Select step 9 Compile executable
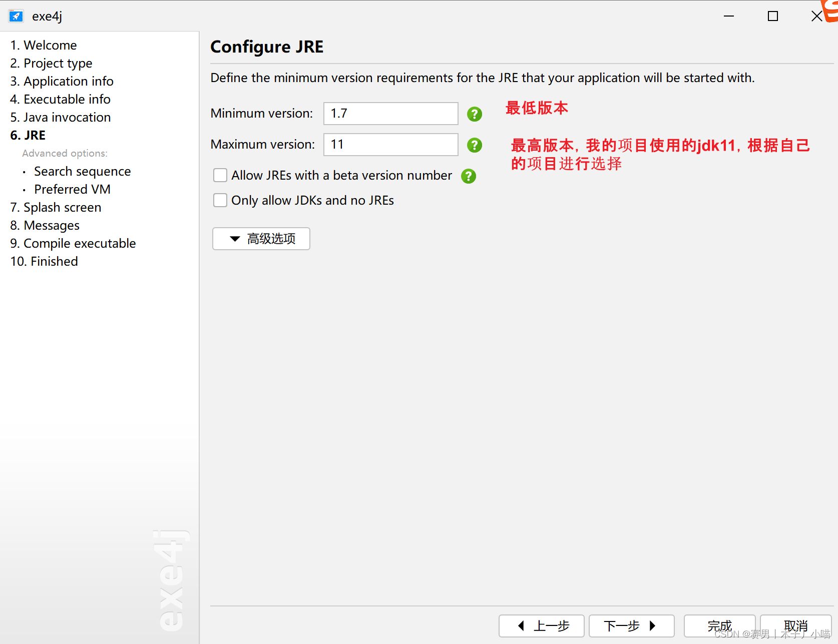This screenshot has width=838, height=644. (73, 243)
